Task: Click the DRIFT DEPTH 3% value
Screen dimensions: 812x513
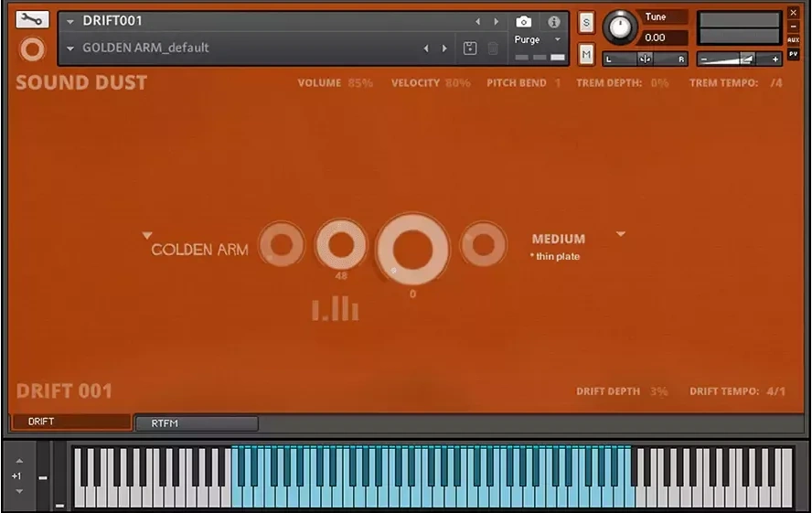Action: coord(658,391)
